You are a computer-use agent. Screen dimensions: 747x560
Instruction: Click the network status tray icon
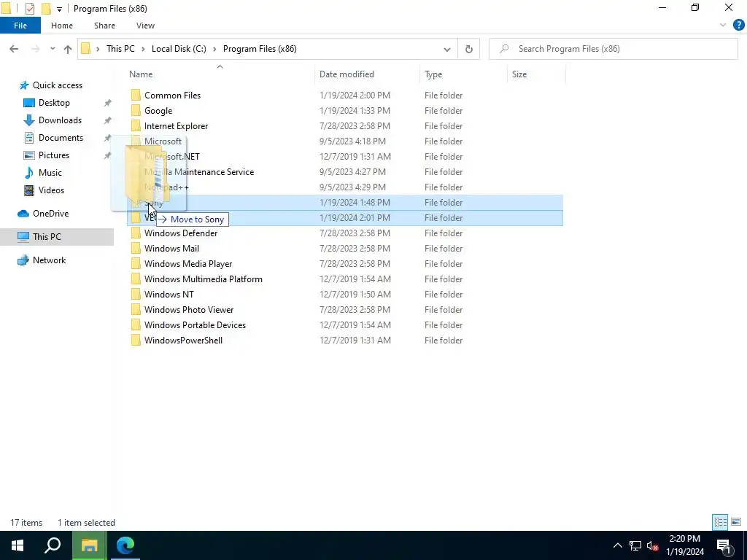pos(635,545)
